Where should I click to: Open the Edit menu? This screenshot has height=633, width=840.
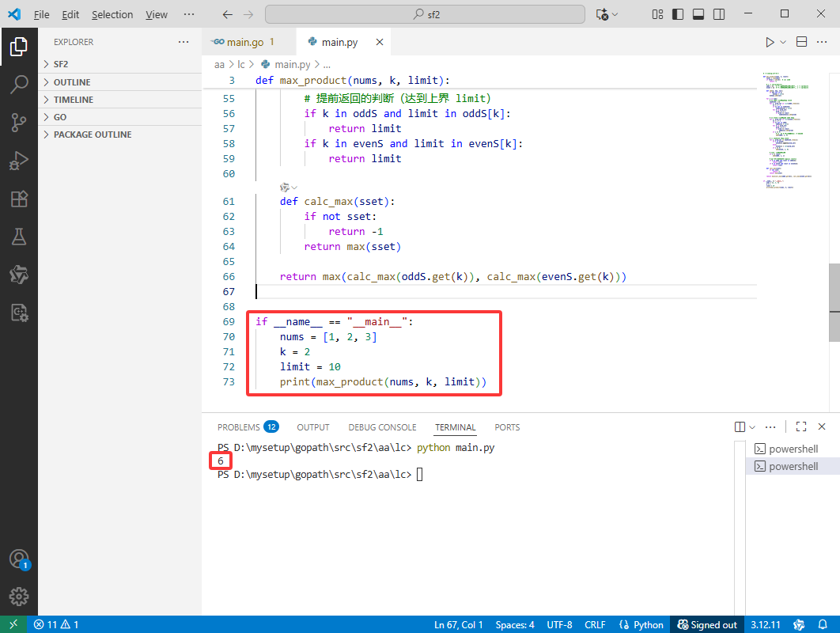tap(70, 14)
